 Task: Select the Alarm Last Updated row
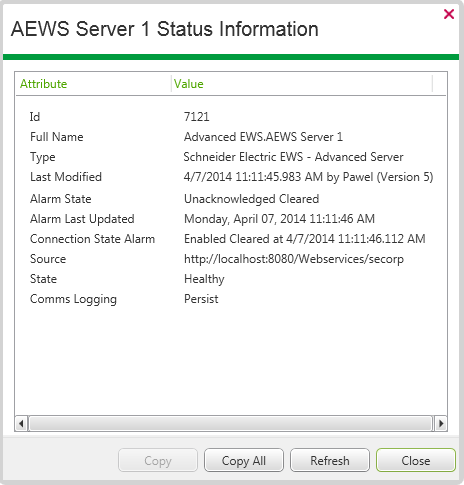(231, 219)
